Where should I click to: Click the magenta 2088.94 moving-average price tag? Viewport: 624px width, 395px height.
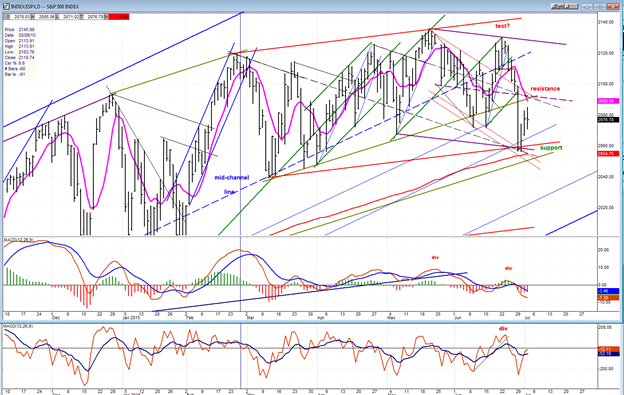[608, 101]
